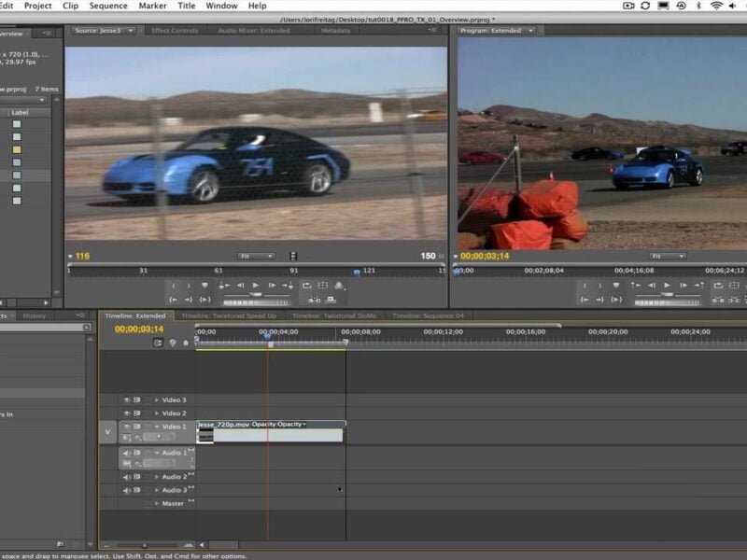
Task: Open the Sequence menu
Action: [108, 6]
